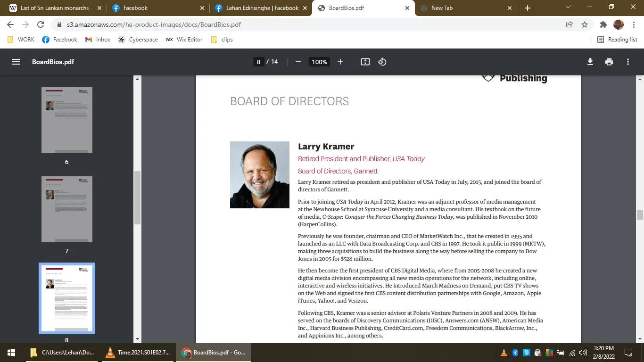Click the Fit to page icon
644x362 pixels.
click(365, 62)
